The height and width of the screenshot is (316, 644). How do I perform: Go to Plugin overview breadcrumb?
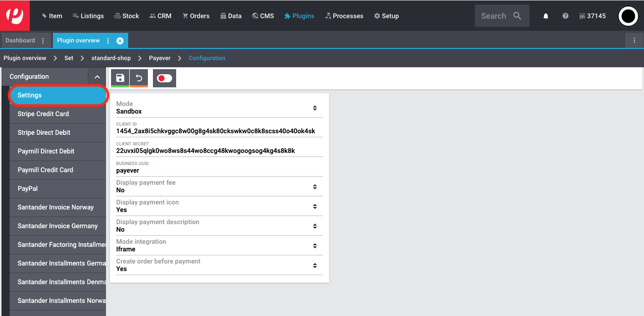coord(25,58)
